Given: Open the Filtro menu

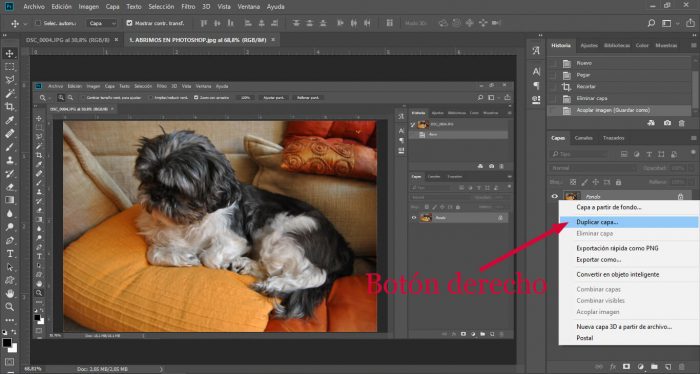Looking at the screenshot, I should 188,7.
